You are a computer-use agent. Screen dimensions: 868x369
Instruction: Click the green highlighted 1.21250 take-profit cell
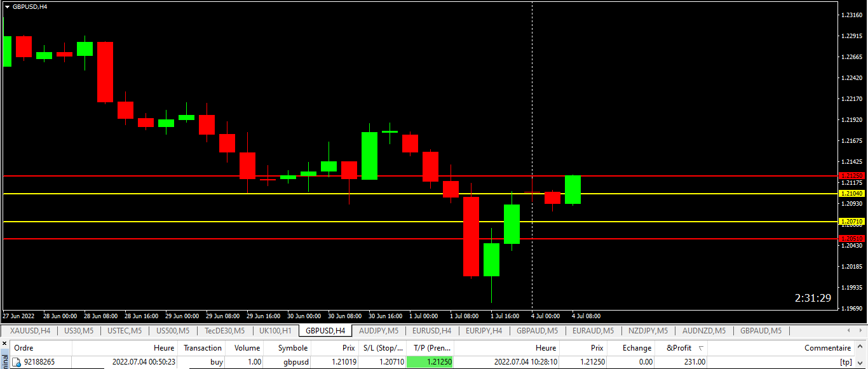point(430,362)
